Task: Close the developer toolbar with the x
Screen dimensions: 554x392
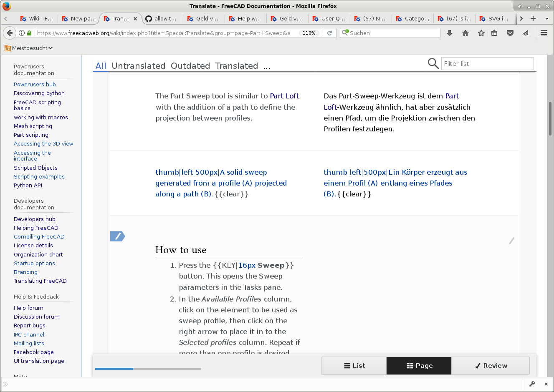Action: [x=546, y=384]
